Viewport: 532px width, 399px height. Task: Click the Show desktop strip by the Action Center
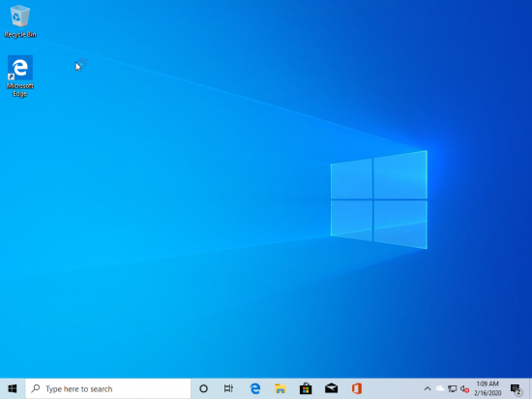pyautogui.click(x=530, y=388)
